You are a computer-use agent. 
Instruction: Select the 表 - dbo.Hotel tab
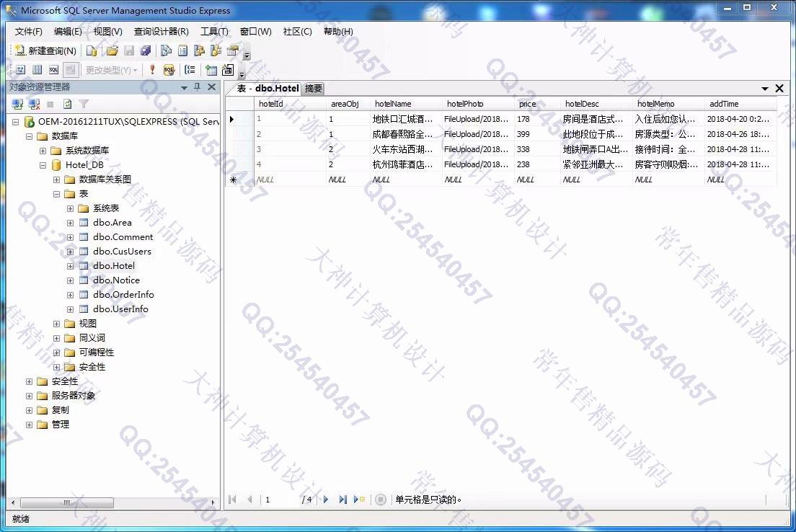tap(267, 89)
